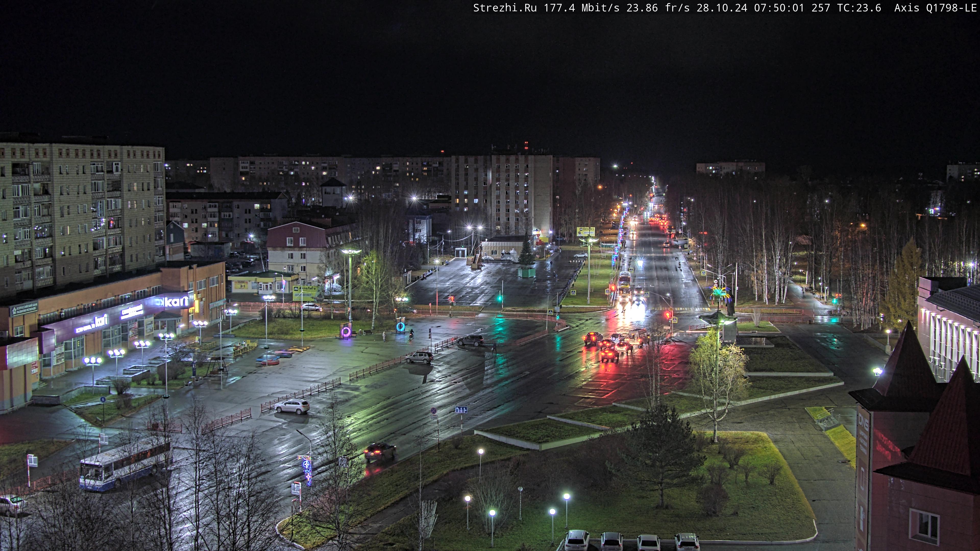Select the TC:23.6 temperature reading
The height and width of the screenshot is (551, 980).
pos(859,8)
